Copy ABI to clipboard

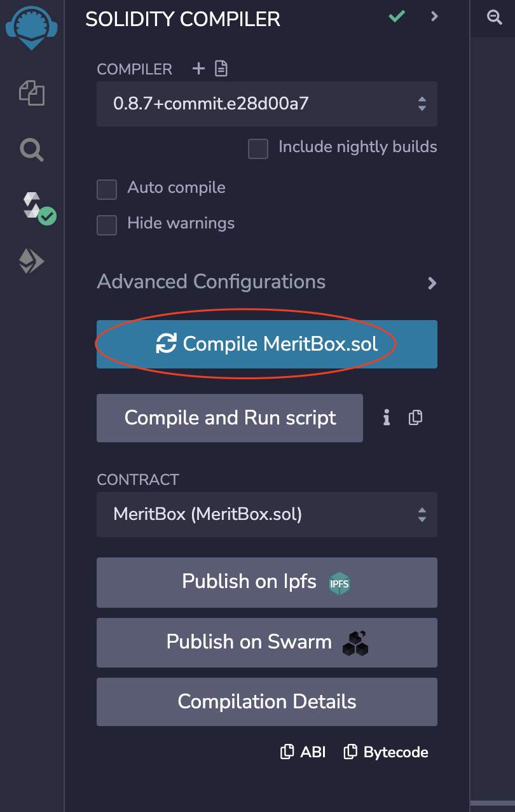303,752
